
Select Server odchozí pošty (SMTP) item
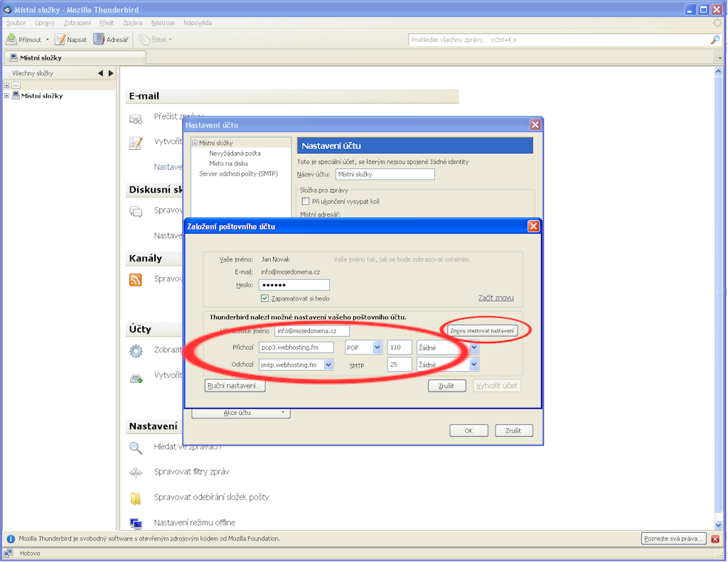[x=238, y=173]
